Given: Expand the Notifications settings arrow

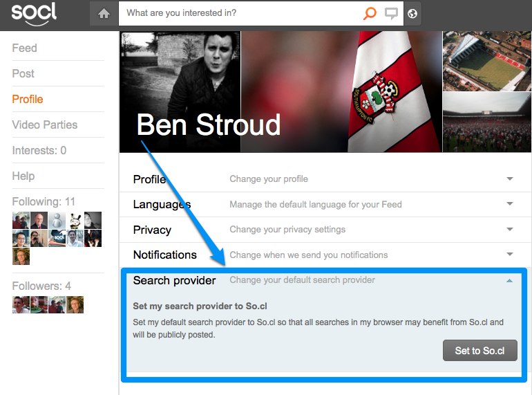Looking at the screenshot, I should [510, 255].
